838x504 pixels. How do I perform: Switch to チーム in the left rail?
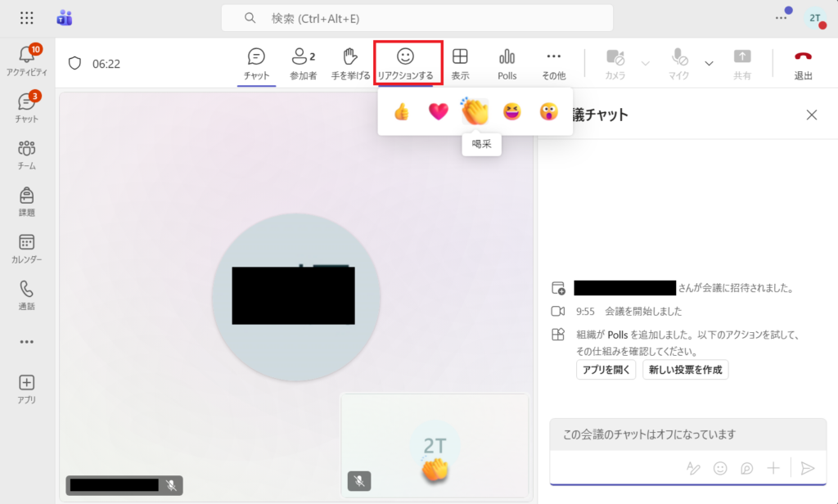click(26, 155)
